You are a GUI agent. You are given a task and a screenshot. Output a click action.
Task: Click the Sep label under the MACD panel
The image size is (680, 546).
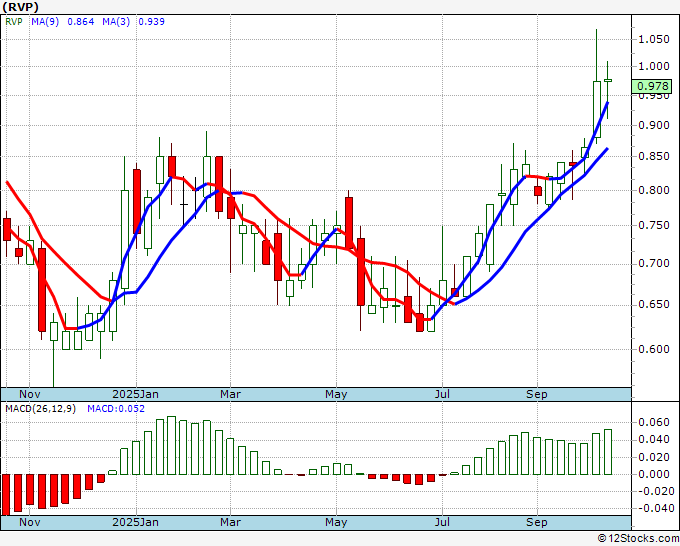pyautogui.click(x=536, y=522)
